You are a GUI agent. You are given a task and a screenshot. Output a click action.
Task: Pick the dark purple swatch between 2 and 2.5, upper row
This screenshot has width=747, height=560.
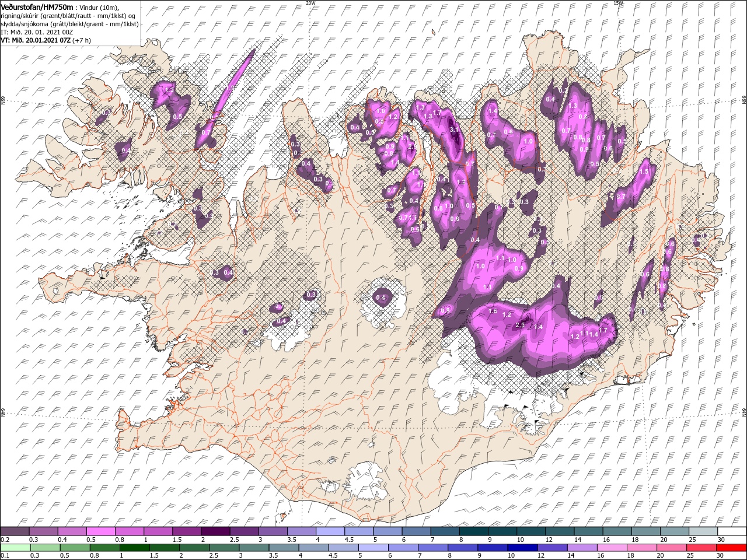click(215, 531)
